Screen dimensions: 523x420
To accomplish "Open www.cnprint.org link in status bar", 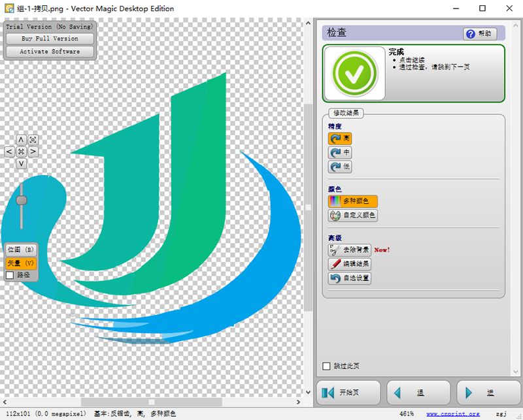I will point(452,413).
